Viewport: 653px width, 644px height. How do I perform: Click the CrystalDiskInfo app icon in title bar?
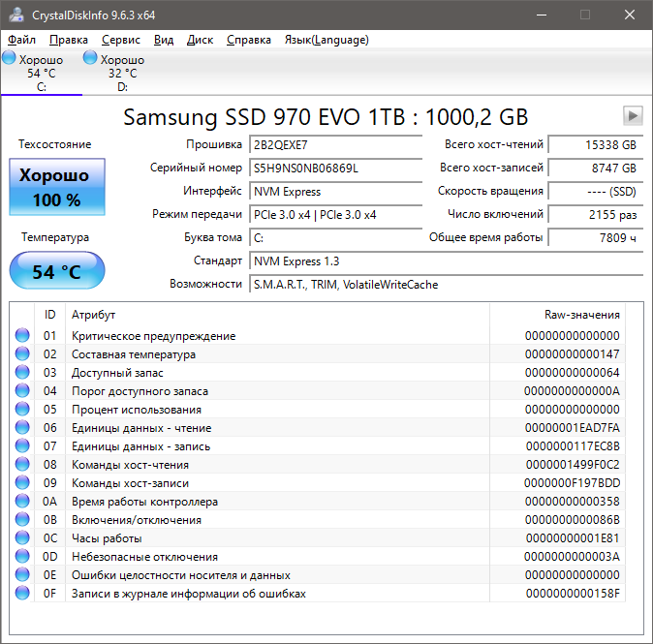(x=16, y=15)
